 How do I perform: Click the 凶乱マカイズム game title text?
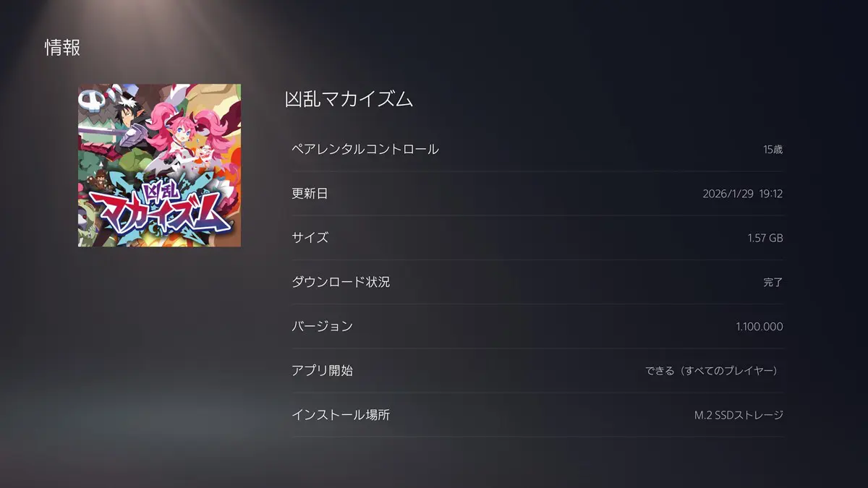349,100
